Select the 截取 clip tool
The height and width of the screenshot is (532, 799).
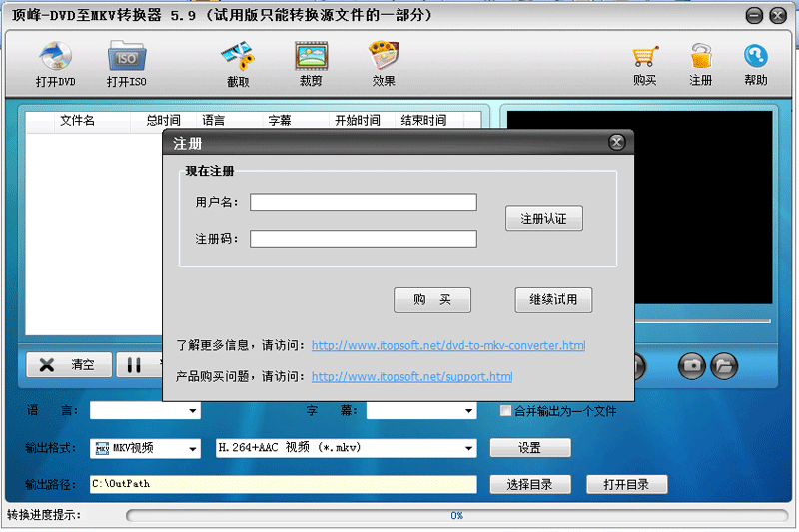238,64
